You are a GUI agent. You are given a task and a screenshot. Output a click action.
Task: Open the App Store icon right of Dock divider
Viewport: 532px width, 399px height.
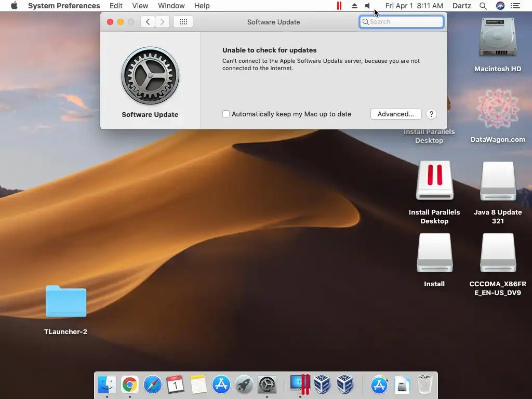click(379, 385)
